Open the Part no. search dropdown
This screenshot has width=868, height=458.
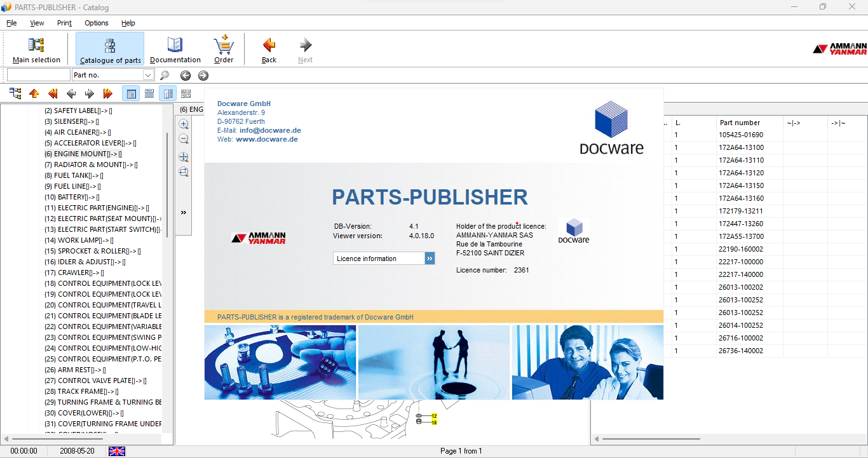coord(149,76)
